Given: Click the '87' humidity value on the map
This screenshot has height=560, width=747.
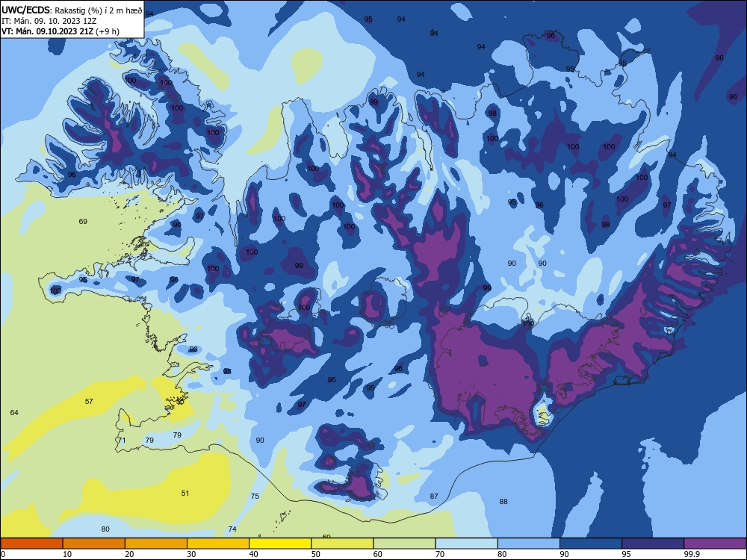Looking at the screenshot, I should point(434,497).
